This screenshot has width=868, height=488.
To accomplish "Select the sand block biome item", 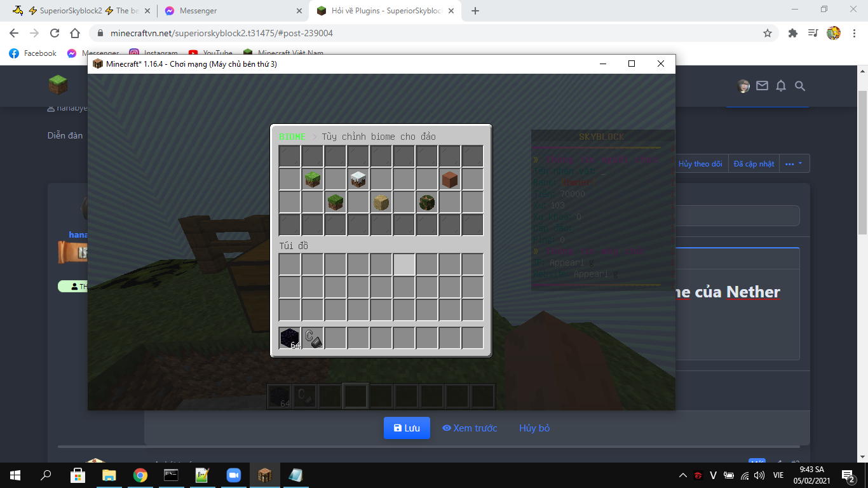I will point(381,202).
